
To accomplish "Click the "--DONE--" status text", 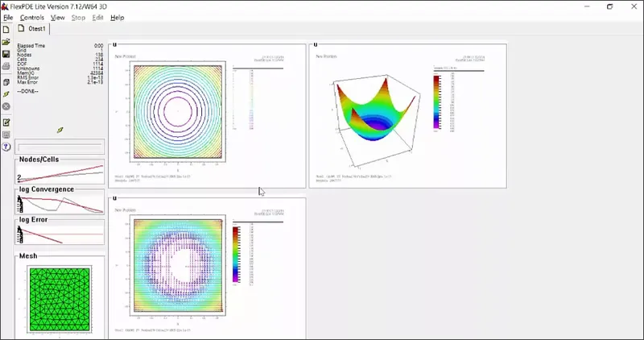I will pyautogui.click(x=28, y=91).
